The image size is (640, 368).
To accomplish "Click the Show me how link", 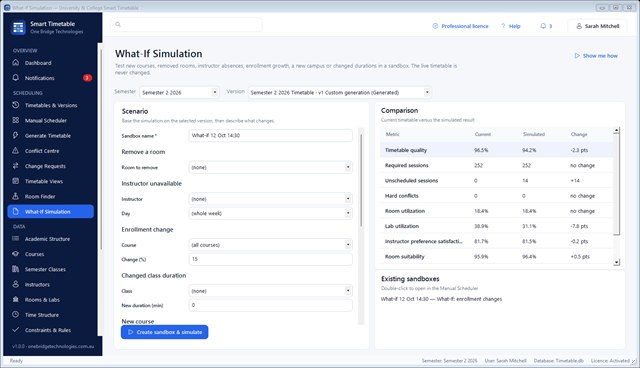I will pos(596,55).
